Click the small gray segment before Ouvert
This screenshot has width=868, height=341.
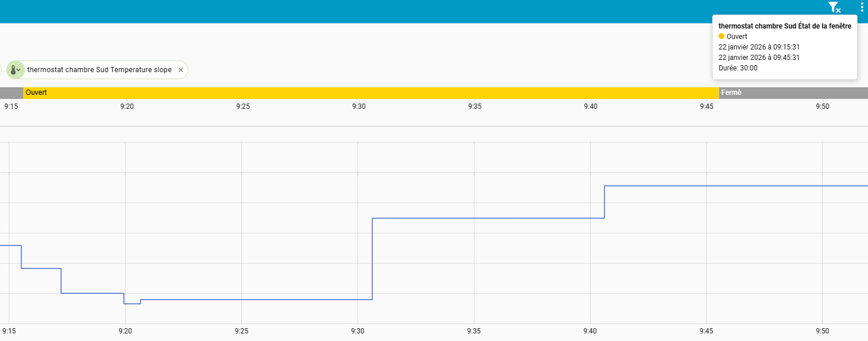point(11,93)
